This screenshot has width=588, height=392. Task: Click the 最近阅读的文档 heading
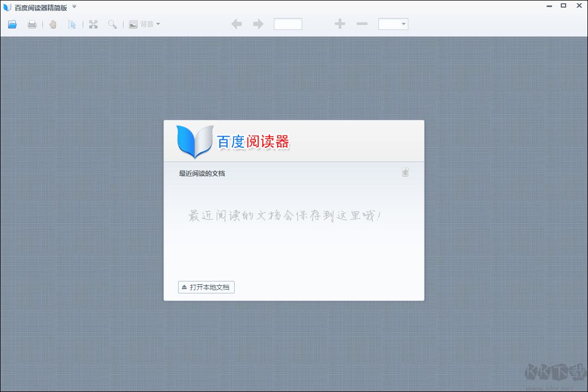(202, 173)
